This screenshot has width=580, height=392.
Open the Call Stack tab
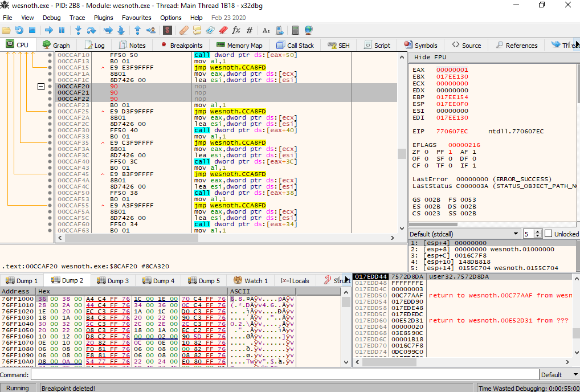point(295,46)
